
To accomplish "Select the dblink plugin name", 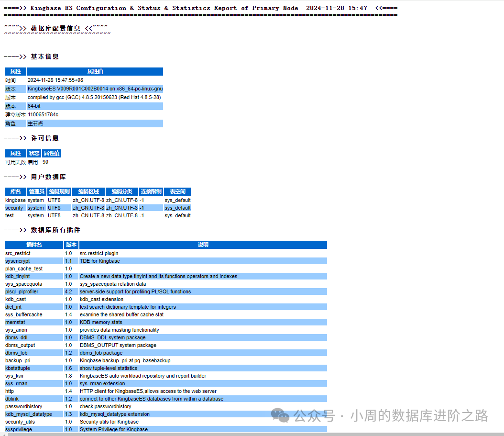I will (12, 399).
